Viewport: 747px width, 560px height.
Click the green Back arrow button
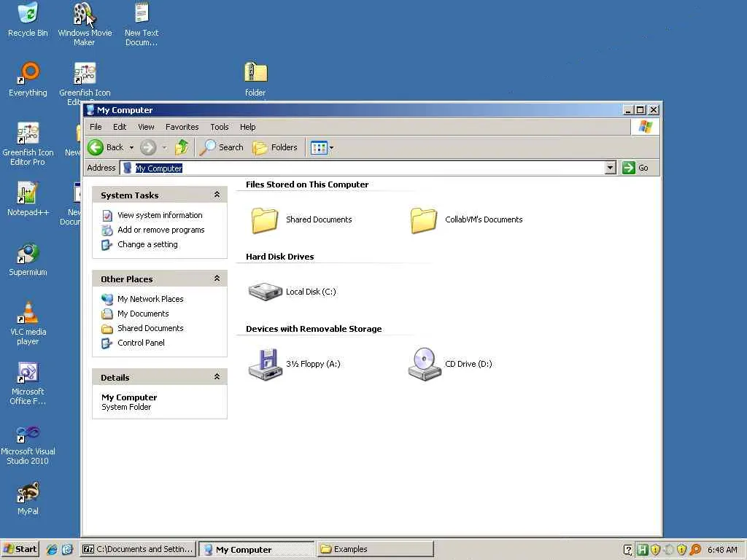coord(96,147)
